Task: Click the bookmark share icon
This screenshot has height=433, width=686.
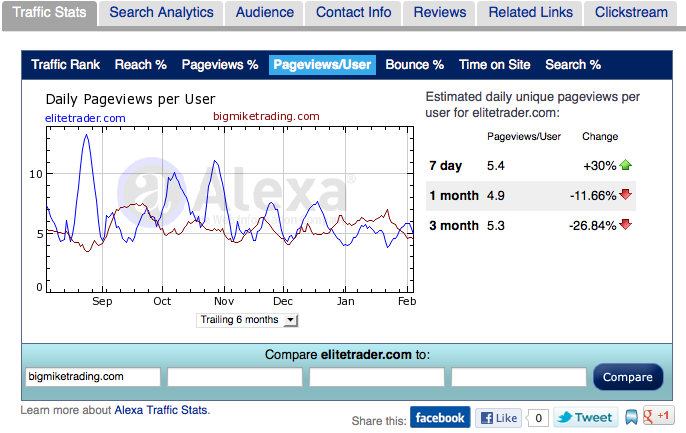Action: [631, 417]
